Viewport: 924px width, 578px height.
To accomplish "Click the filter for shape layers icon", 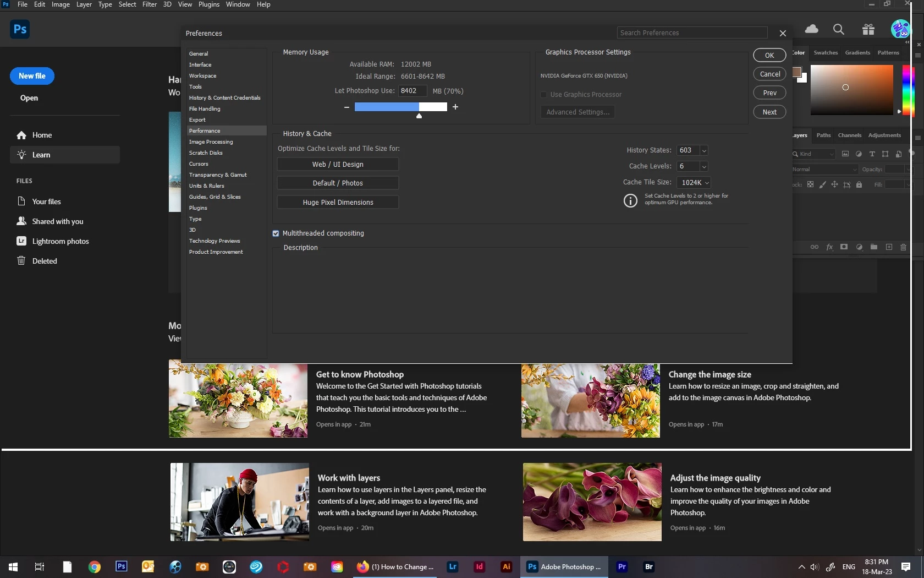I will pyautogui.click(x=885, y=154).
